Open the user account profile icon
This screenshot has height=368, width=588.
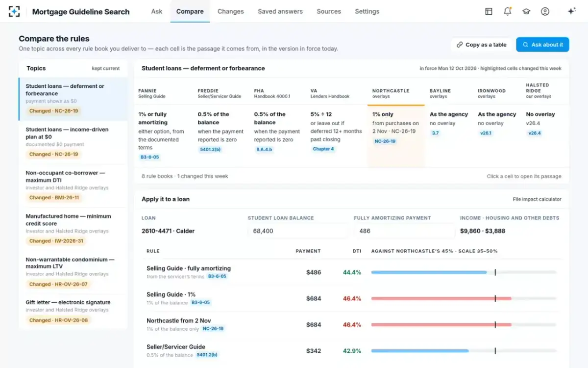(545, 11)
